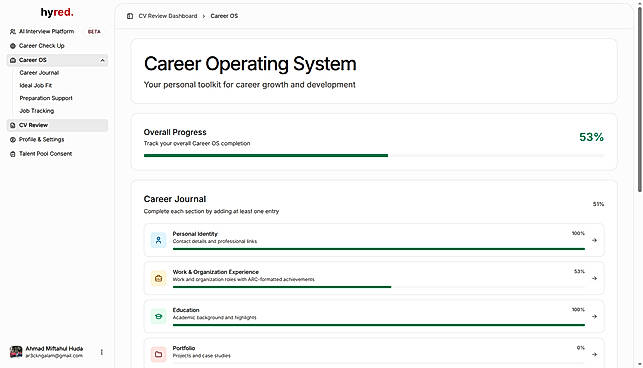Open the Education card title
Image resolution: width=643 pixels, height=368 pixels.
186,310
